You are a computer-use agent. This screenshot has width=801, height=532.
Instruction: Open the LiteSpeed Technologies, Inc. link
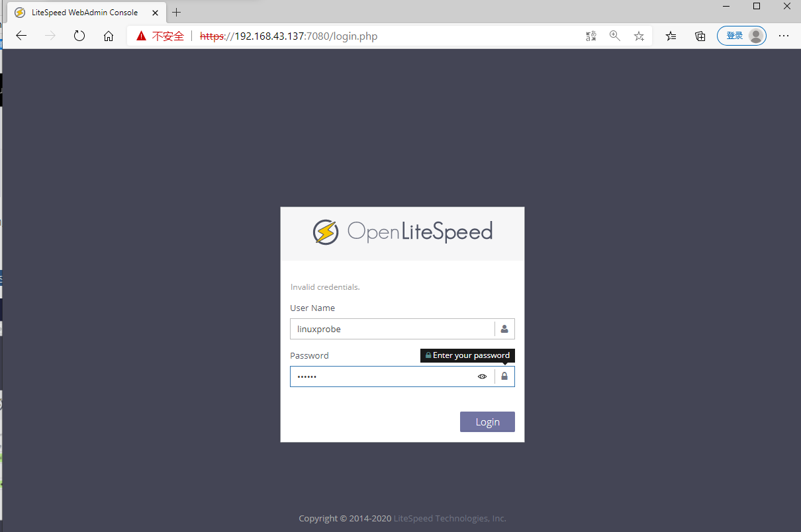point(450,519)
